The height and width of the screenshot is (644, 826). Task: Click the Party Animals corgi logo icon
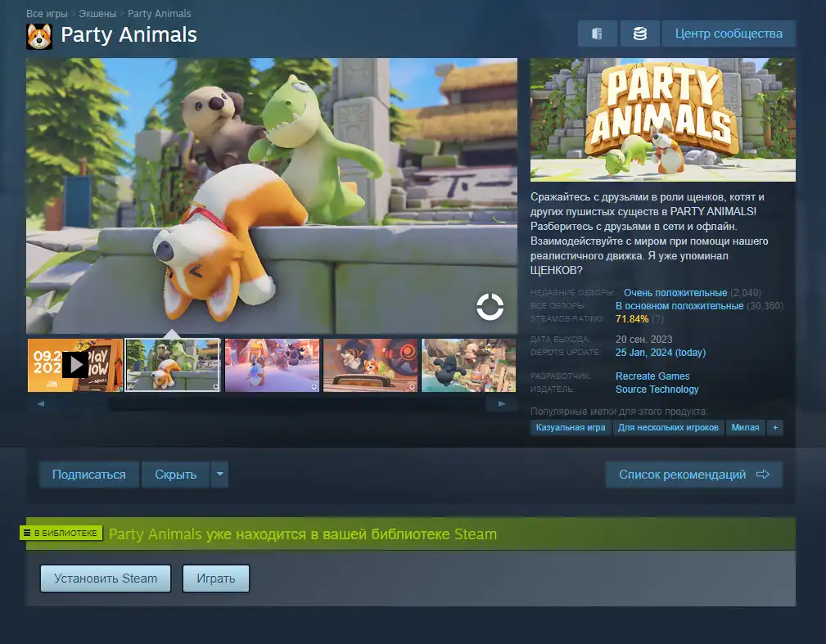[x=39, y=36]
